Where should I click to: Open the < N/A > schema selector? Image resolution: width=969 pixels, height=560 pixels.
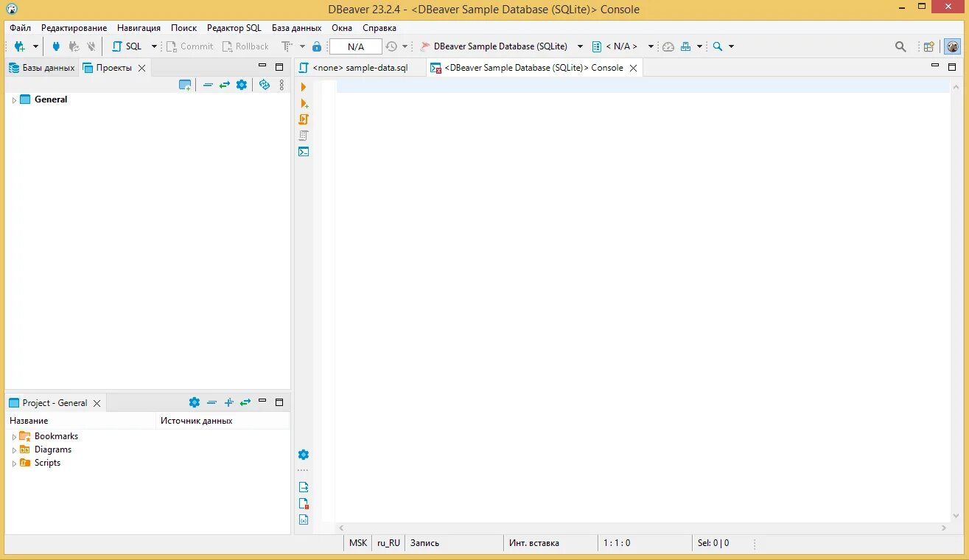click(623, 46)
